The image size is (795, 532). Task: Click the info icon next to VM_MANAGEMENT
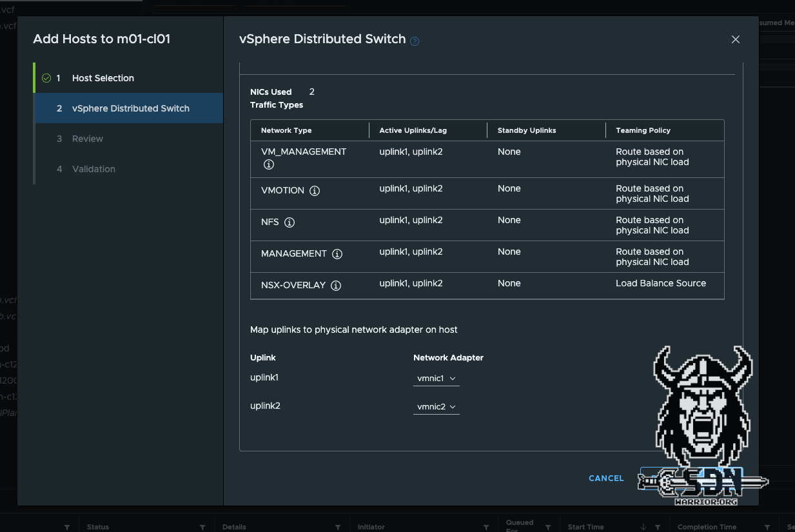269,164
